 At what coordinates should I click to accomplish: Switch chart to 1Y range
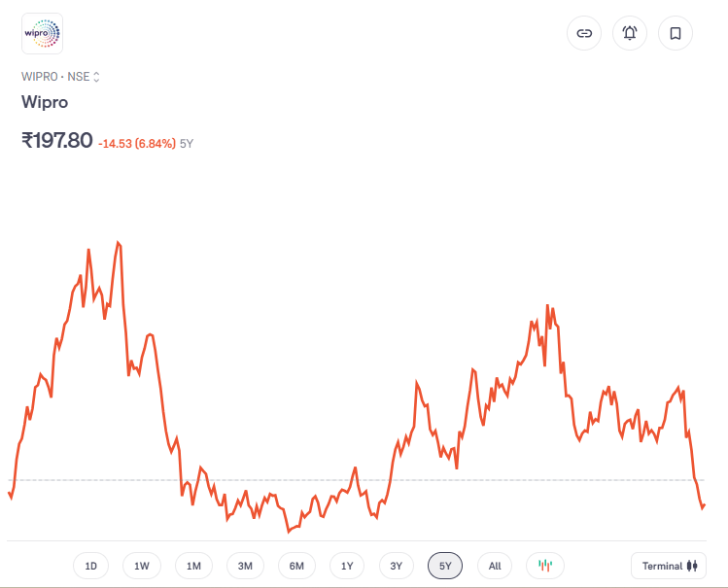pyautogui.click(x=347, y=566)
